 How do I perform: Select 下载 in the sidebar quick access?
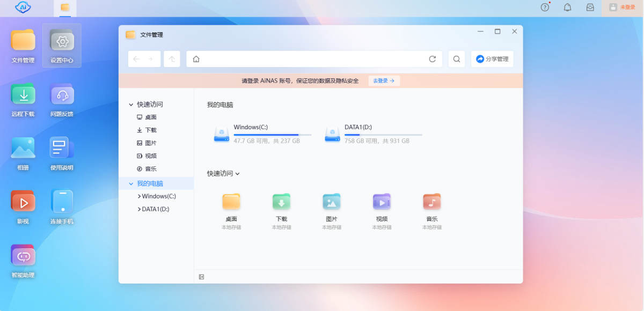(150, 130)
